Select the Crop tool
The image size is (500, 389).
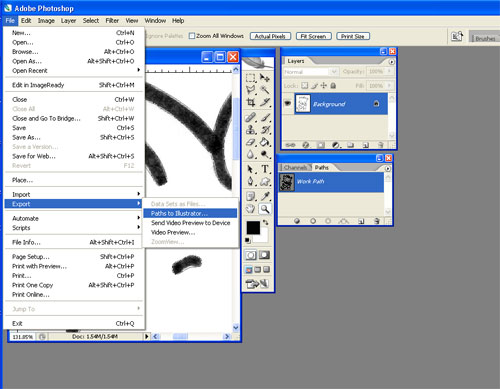click(x=251, y=102)
